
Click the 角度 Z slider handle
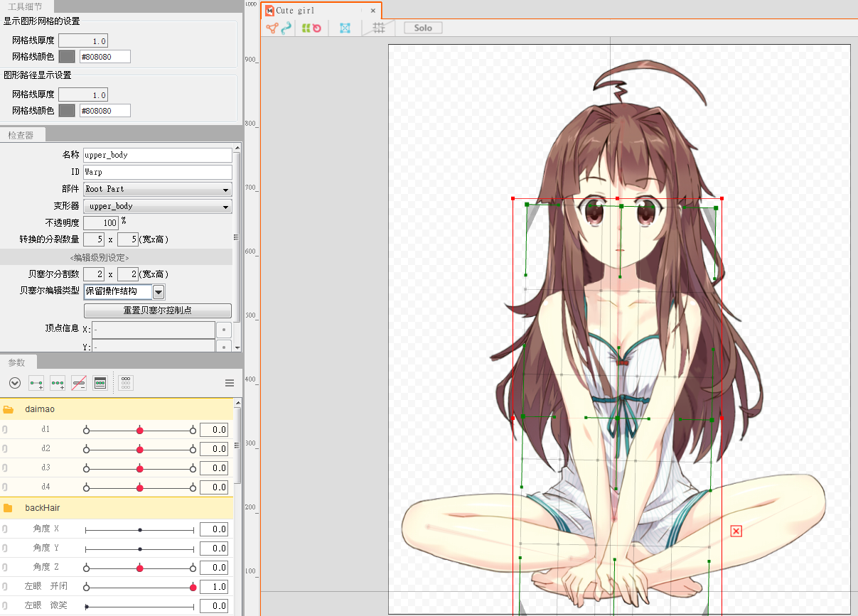pyautogui.click(x=140, y=568)
